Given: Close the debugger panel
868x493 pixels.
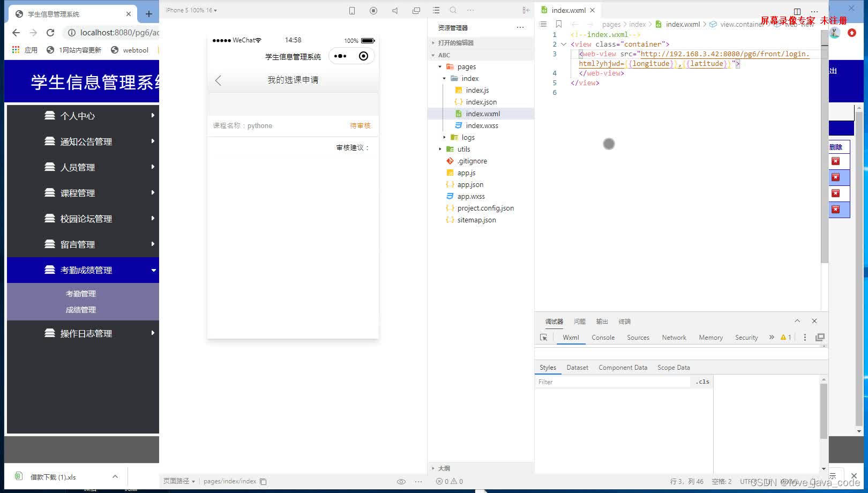Looking at the screenshot, I should pos(814,321).
